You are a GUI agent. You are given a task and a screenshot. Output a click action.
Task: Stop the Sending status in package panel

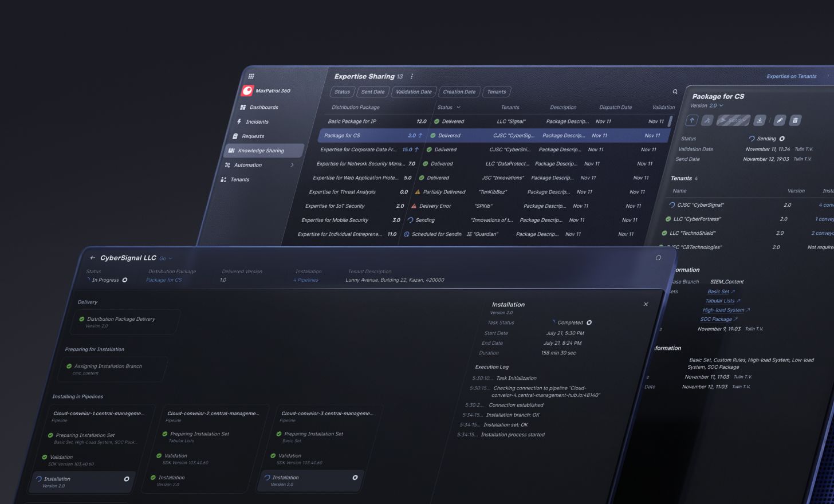coord(782,139)
